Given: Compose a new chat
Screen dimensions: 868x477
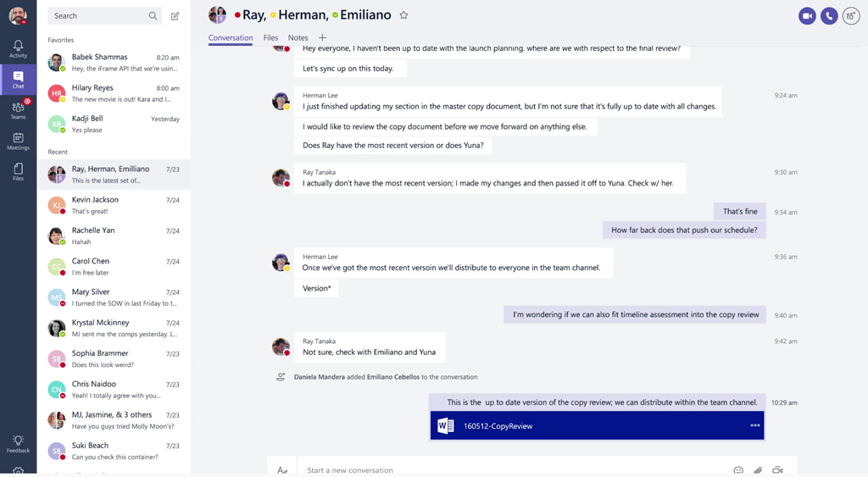Looking at the screenshot, I should 175,16.
